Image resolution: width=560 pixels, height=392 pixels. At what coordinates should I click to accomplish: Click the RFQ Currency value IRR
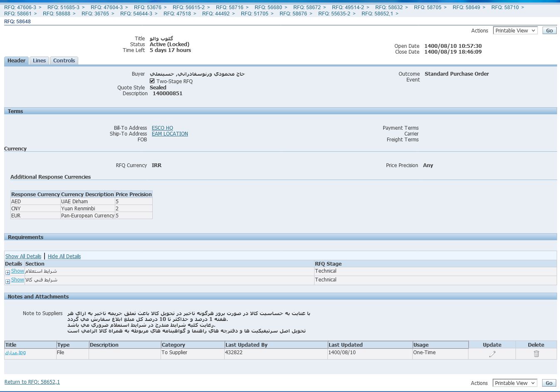tap(156, 165)
